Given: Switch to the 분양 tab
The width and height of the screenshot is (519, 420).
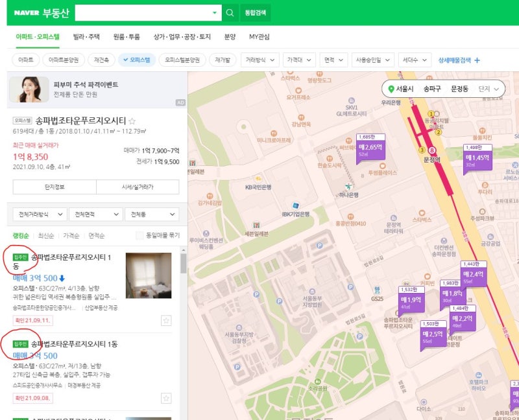Looking at the screenshot, I should [x=230, y=37].
